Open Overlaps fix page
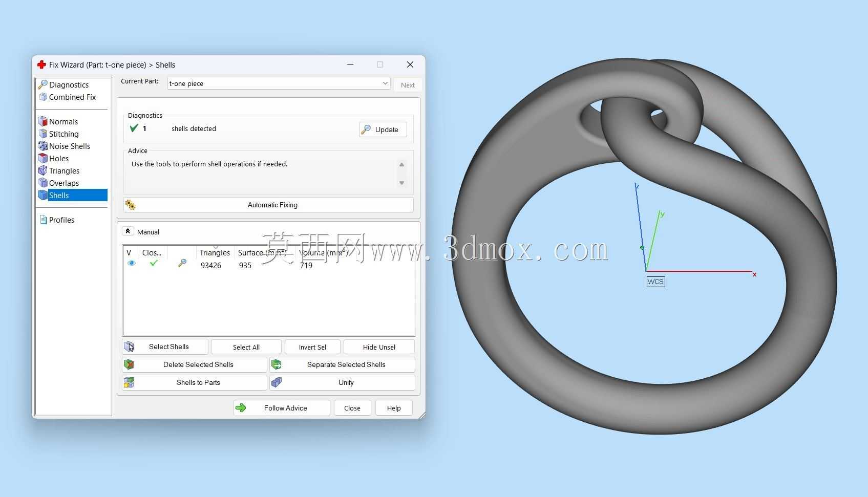 64,183
